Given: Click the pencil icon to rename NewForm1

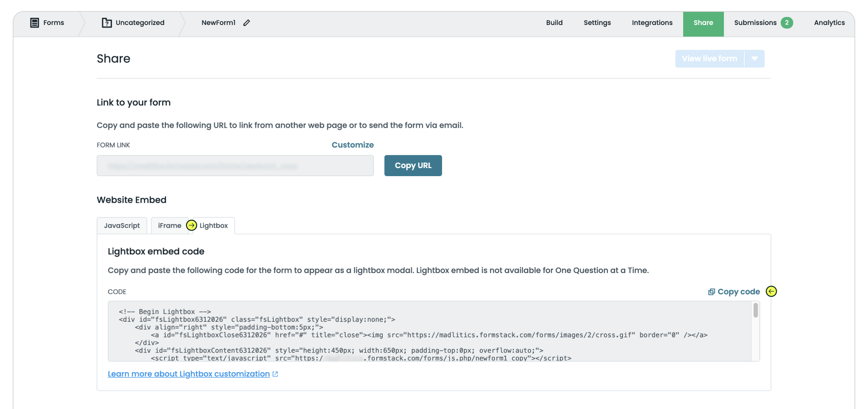Looking at the screenshot, I should pos(247,23).
